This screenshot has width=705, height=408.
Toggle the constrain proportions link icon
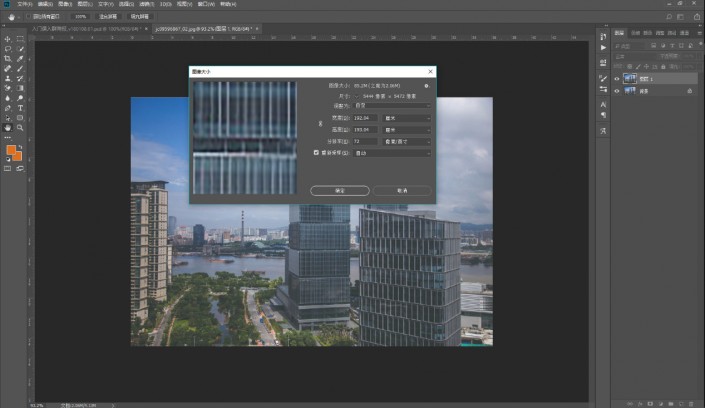(x=321, y=124)
